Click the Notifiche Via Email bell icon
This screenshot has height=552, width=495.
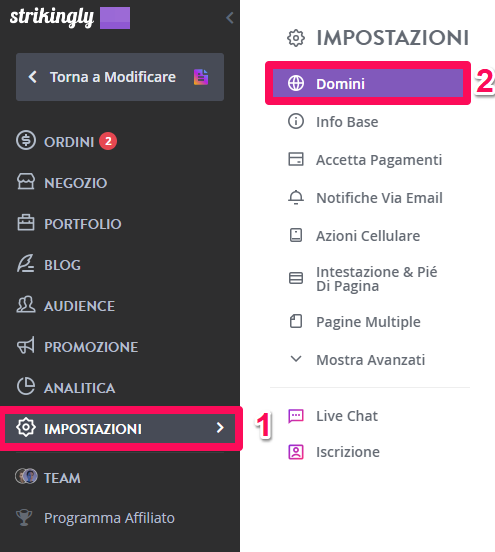click(296, 197)
